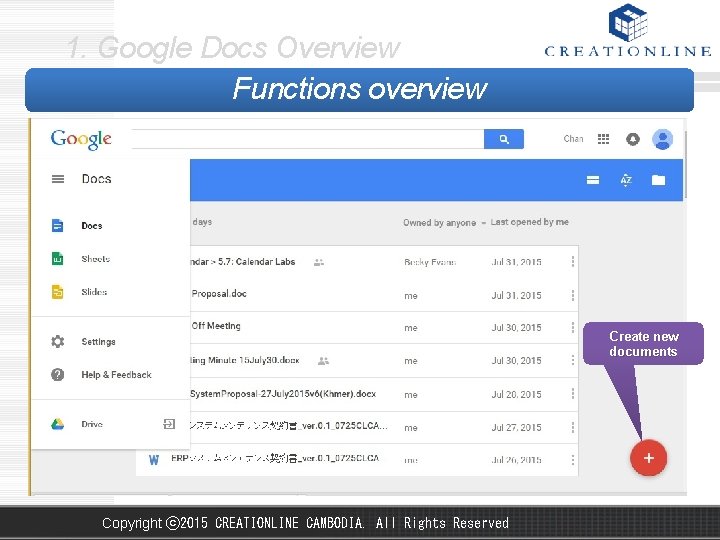The image size is (720, 540).
Task: Open more options for SystemProposal Khmer row
Action: 573,394
